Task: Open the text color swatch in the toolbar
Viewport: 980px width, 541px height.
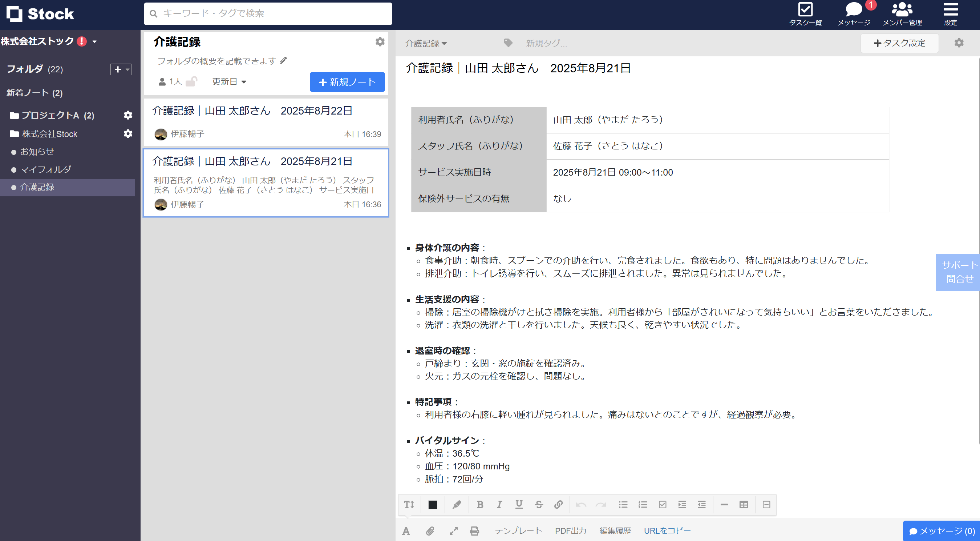Action: [x=432, y=505]
